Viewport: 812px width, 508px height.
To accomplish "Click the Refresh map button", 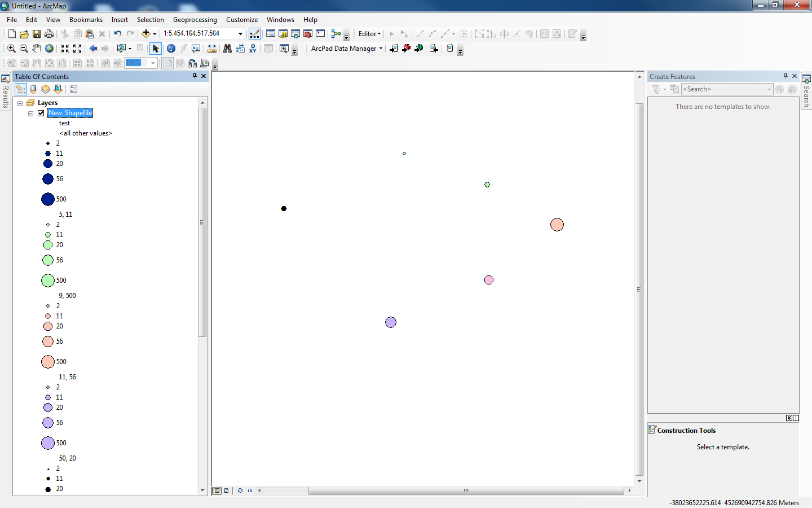I will tap(240, 491).
